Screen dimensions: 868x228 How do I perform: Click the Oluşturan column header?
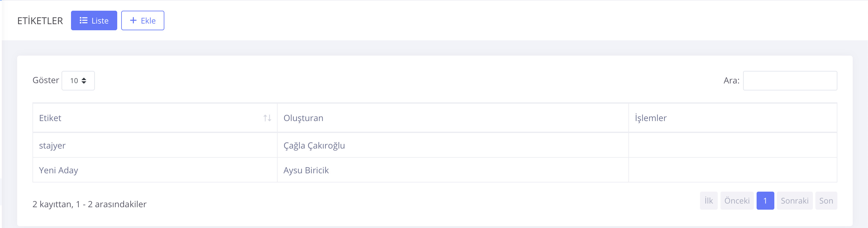point(303,118)
